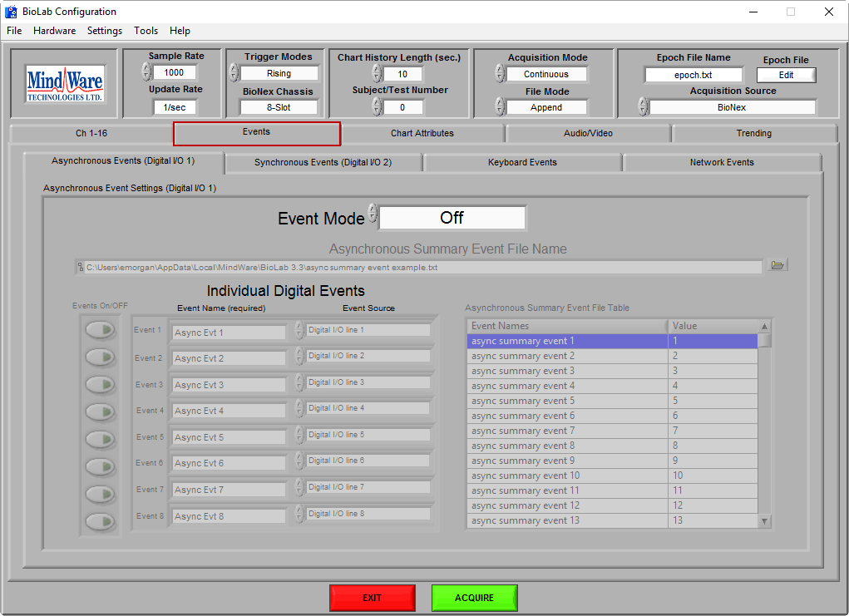The width and height of the screenshot is (849, 616).
Task: Open the folder browse icon for summary file
Action: [x=777, y=265]
